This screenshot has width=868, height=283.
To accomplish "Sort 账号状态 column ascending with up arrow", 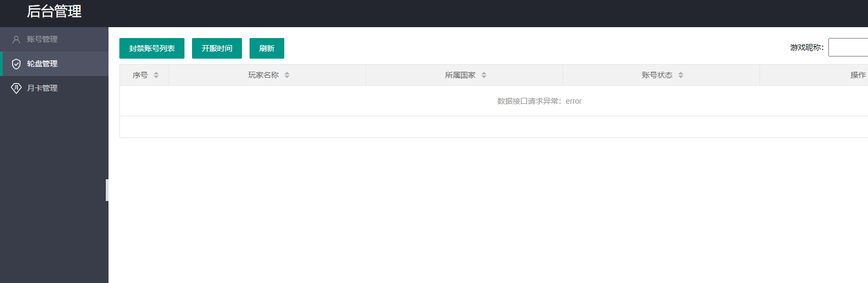I will [681, 73].
